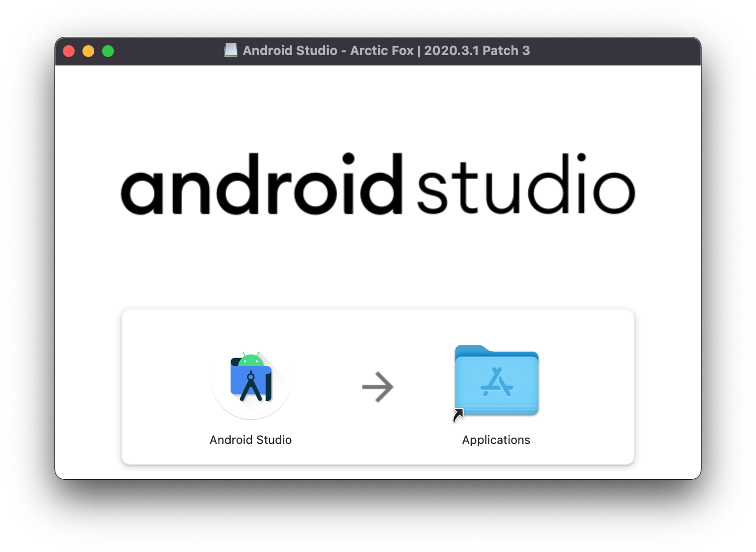Zoom the window with green button
This screenshot has height=552, width=756.
click(x=108, y=51)
